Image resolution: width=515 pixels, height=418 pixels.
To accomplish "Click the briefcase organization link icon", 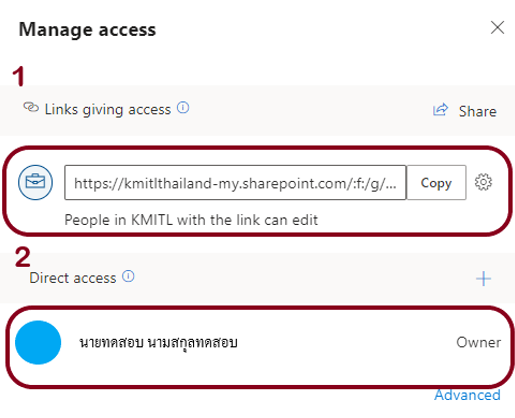I will coord(35,182).
